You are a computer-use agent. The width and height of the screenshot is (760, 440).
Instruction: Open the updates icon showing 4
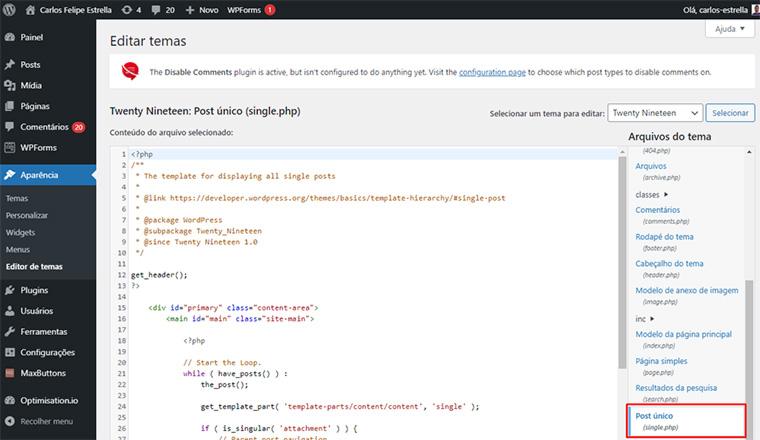(128, 9)
